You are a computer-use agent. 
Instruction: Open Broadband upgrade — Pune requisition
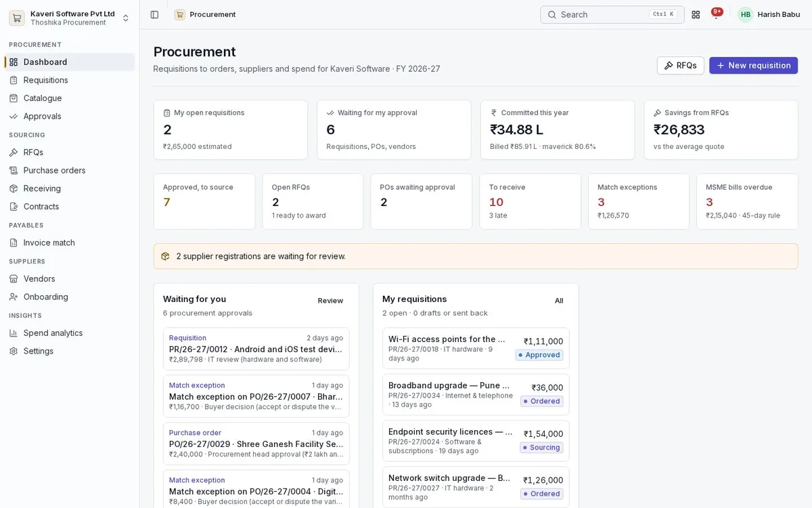pos(476,394)
